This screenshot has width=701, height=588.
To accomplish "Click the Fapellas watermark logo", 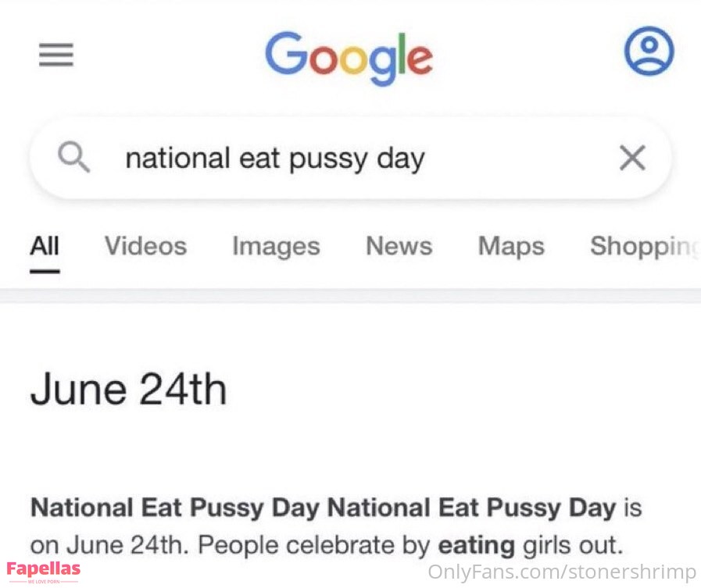I will pos(43,570).
